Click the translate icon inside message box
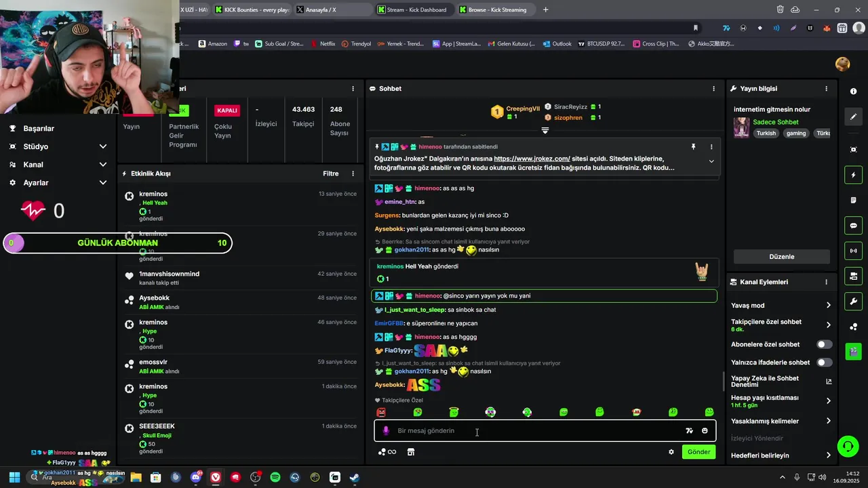This screenshot has width=868, height=488. coord(689,430)
